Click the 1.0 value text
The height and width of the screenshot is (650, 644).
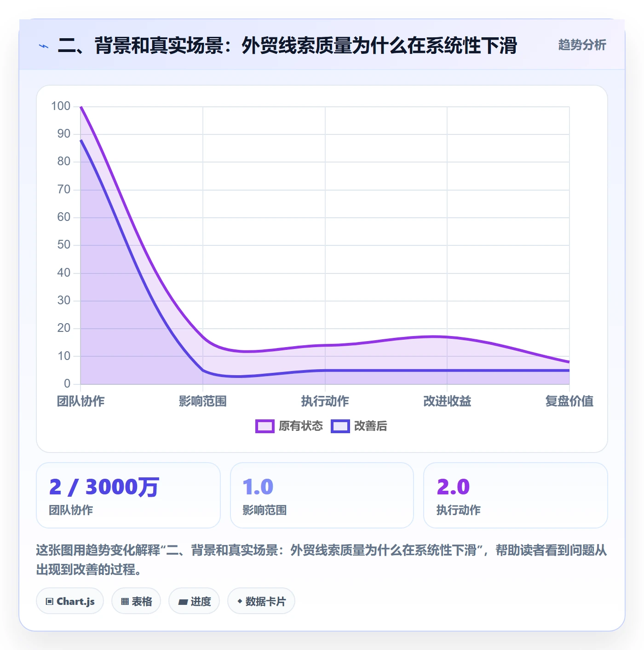258,487
